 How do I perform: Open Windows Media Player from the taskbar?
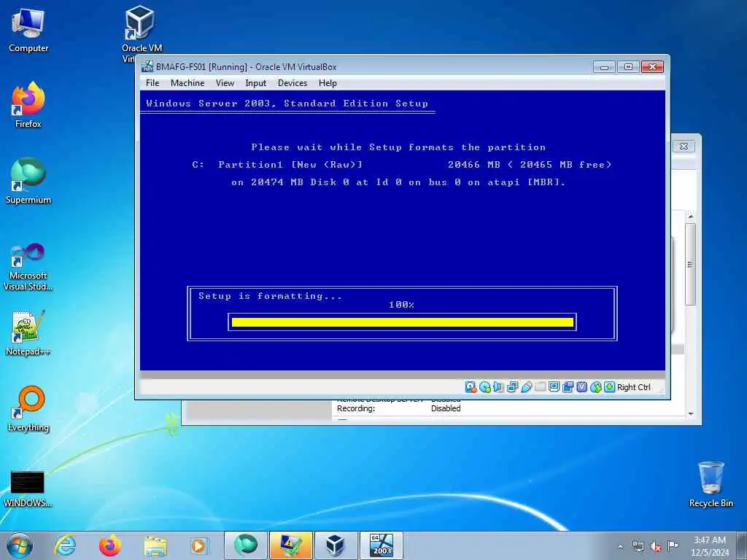tap(198, 545)
